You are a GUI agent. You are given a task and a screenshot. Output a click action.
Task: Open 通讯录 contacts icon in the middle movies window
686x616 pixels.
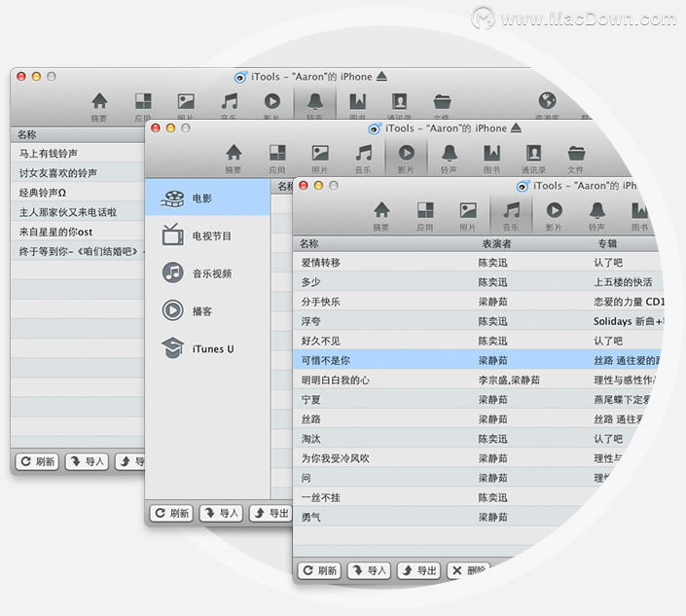click(x=533, y=156)
